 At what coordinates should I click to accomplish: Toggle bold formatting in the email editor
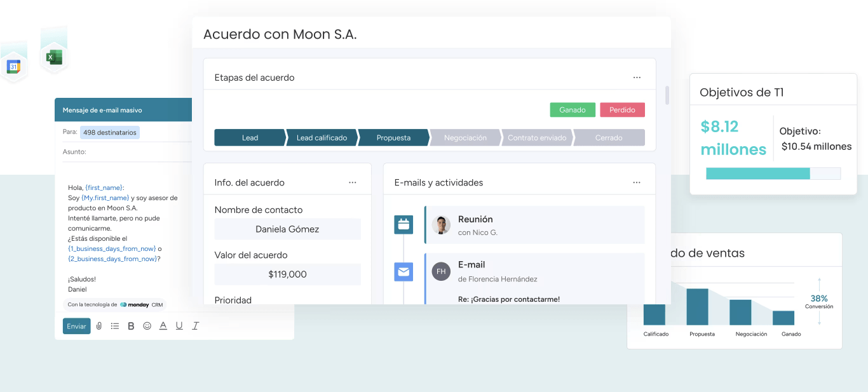coord(131,326)
